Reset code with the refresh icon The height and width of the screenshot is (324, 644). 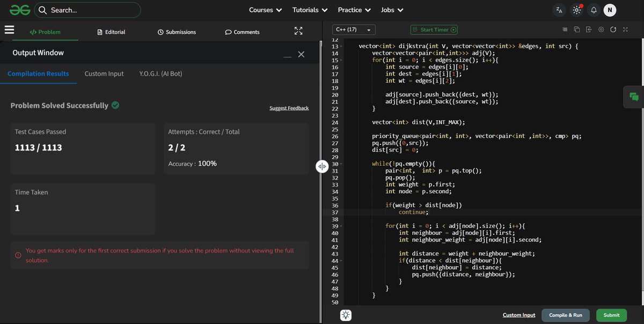[613, 30]
